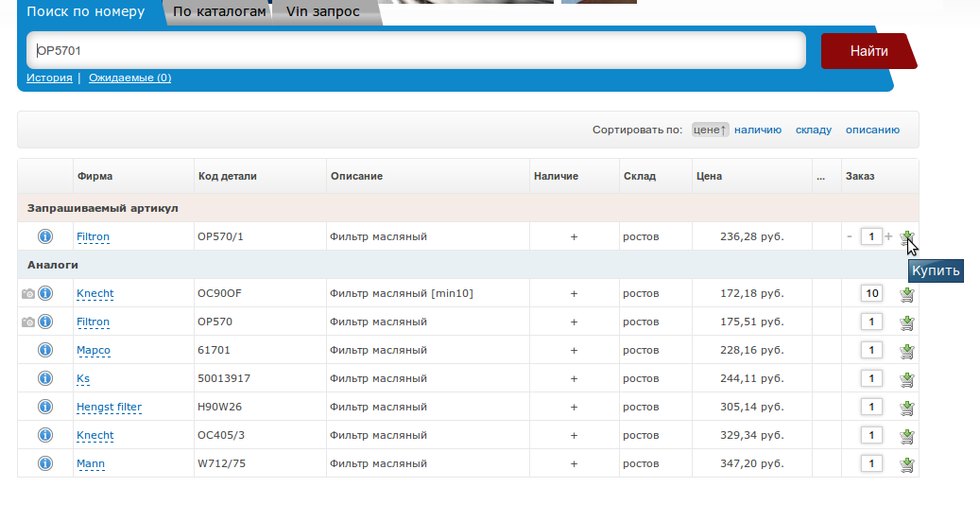Sort results by «складу»
This screenshot has width=980, height=522.
(x=813, y=130)
